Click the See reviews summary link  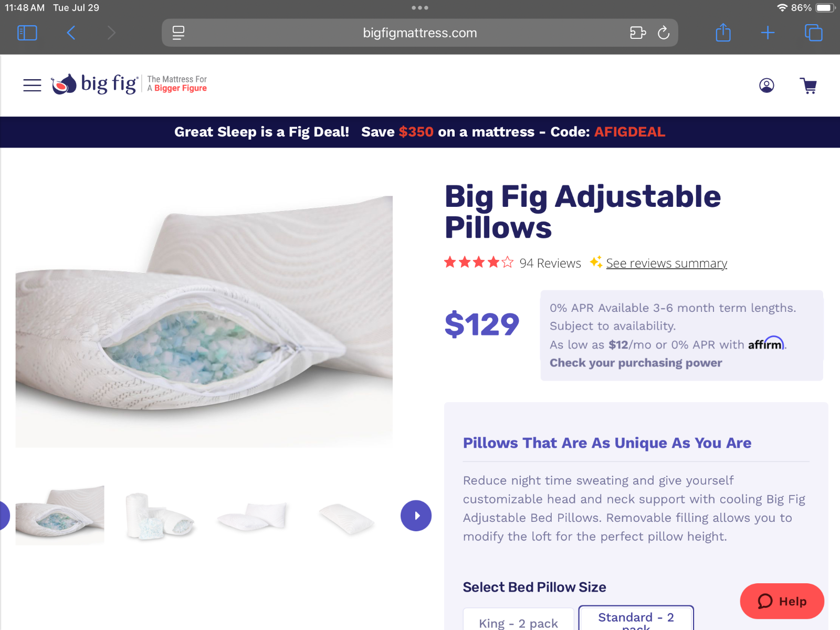(x=666, y=263)
